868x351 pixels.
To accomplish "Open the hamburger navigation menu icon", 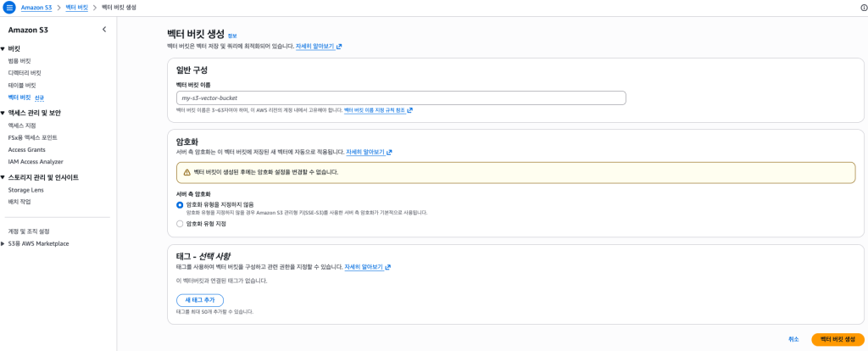I will click(x=10, y=7).
